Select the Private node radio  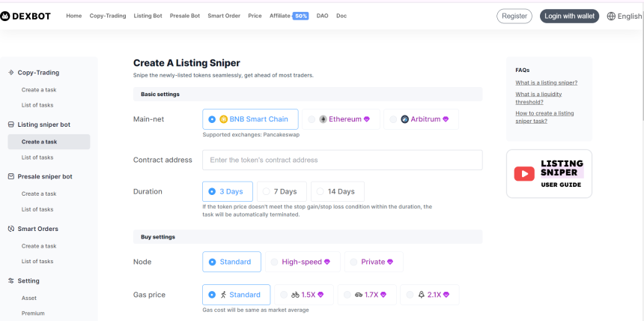click(353, 262)
